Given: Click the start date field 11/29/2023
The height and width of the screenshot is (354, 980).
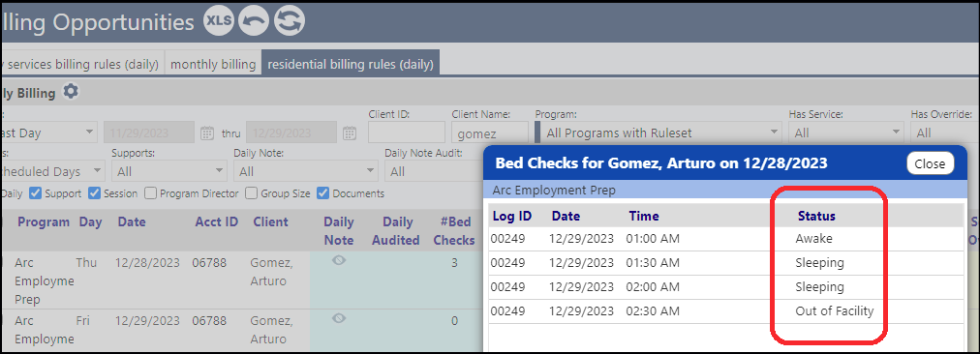Looking at the screenshot, I should point(149,133).
